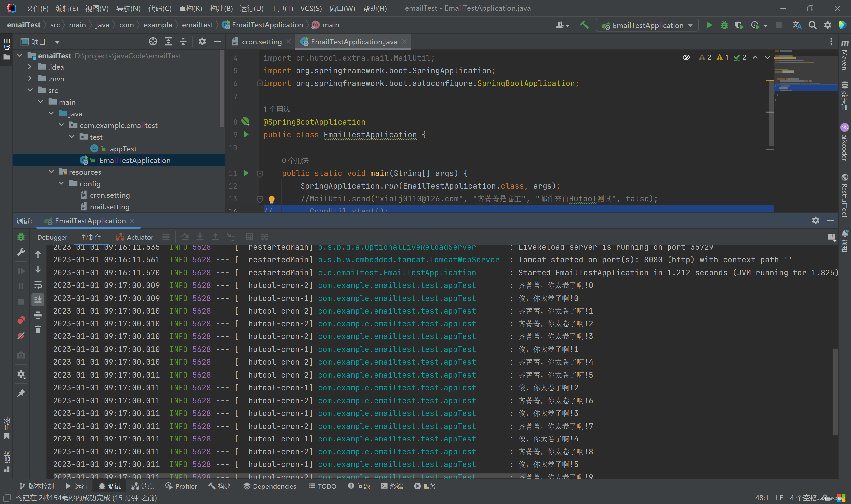Collapse the resources folder in tree
Screen dimensions: 851x504
pyautogui.click(x=51, y=172)
